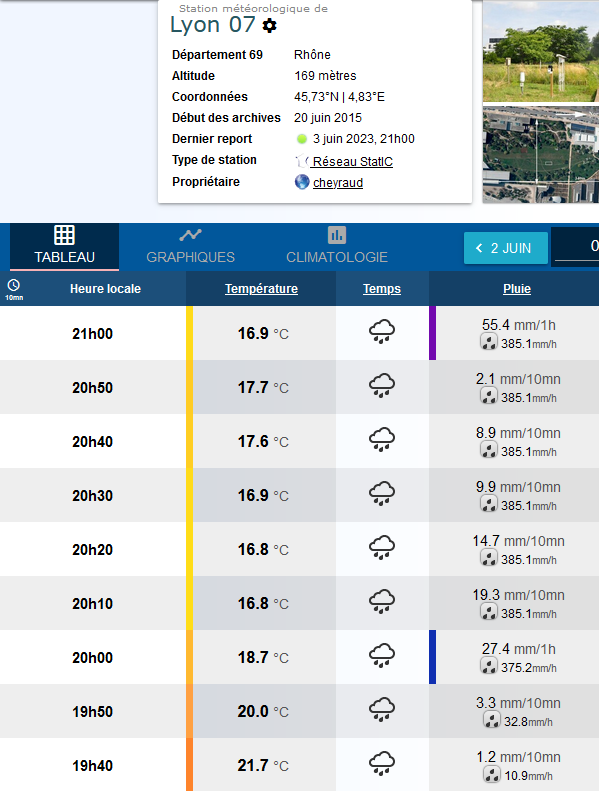Viewport: 599px width, 791px height.
Task: Open owner cheyraud profile link
Action: [x=338, y=183]
